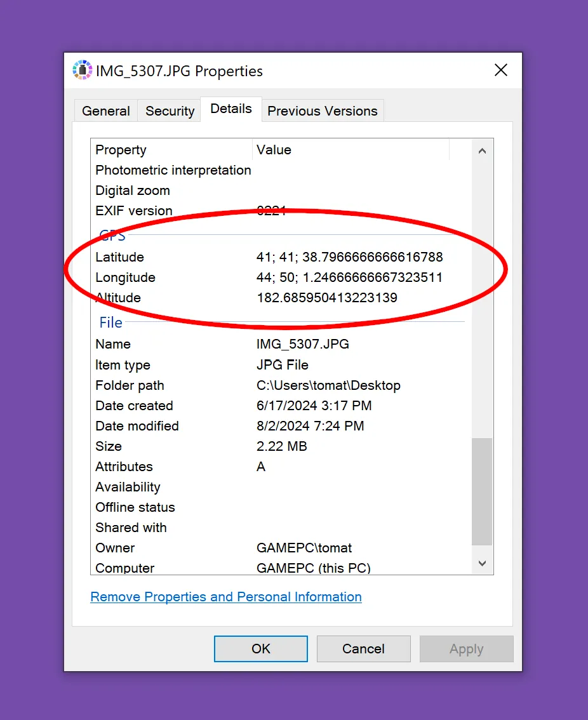Open Remove Properties and Personal Information link
588x720 pixels.
tap(226, 597)
